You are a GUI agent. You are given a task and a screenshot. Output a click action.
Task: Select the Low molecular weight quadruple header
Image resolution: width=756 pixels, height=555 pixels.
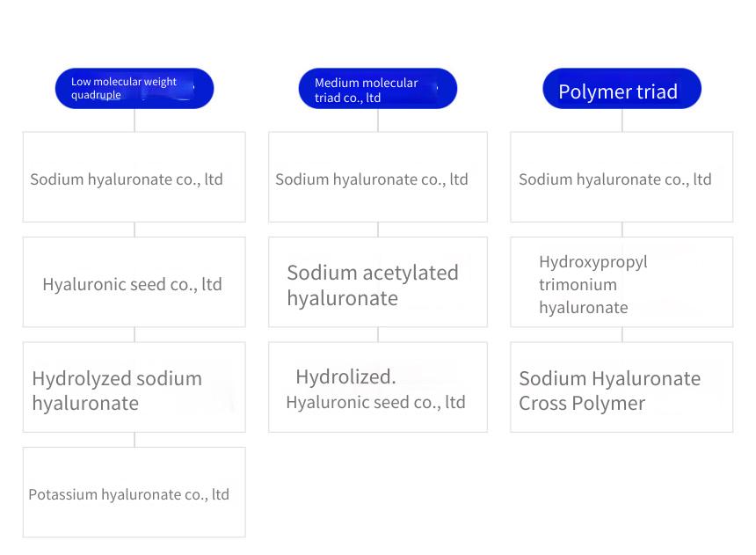pos(134,88)
